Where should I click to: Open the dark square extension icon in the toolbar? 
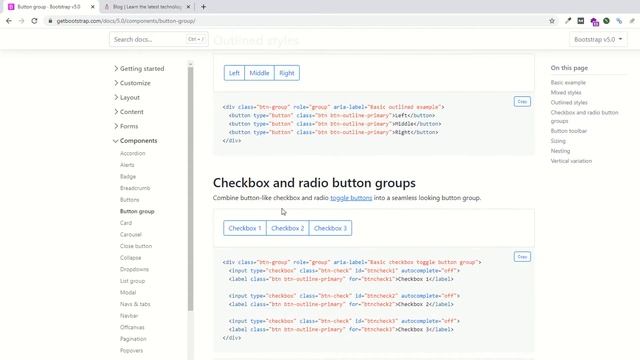(580, 21)
